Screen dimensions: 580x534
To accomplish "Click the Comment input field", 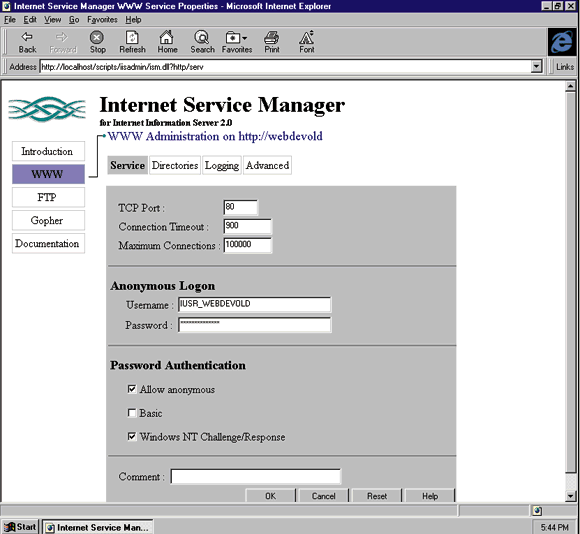I will point(256,476).
